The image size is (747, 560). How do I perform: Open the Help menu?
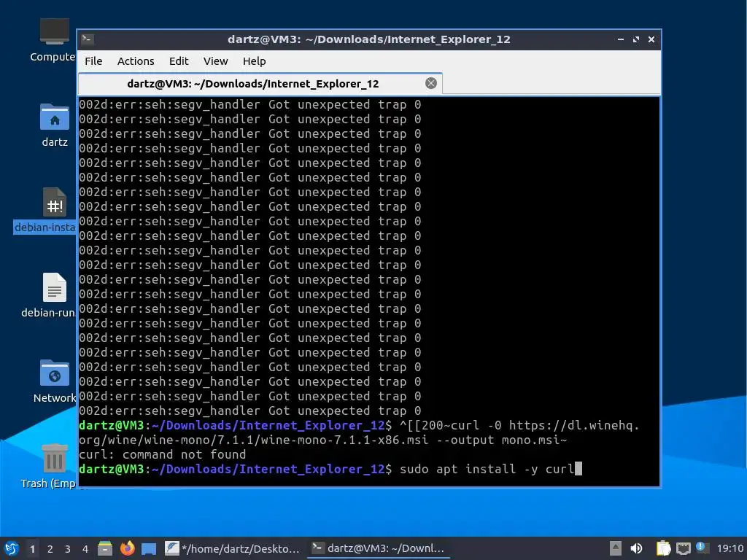254,61
